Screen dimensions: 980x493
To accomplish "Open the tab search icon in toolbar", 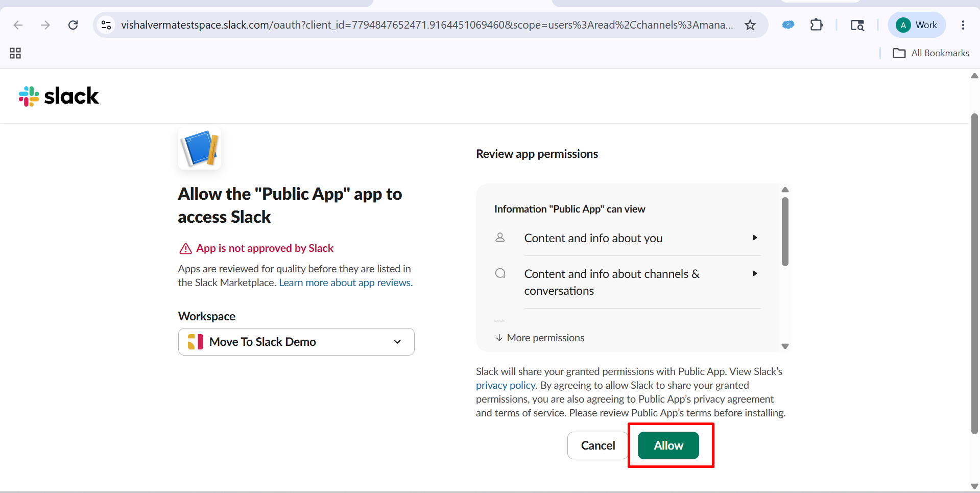I will [x=857, y=25].
